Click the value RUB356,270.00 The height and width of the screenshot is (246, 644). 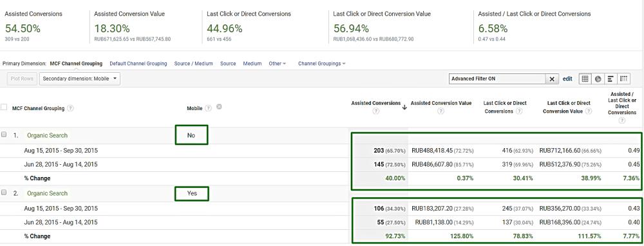(560, 209)
